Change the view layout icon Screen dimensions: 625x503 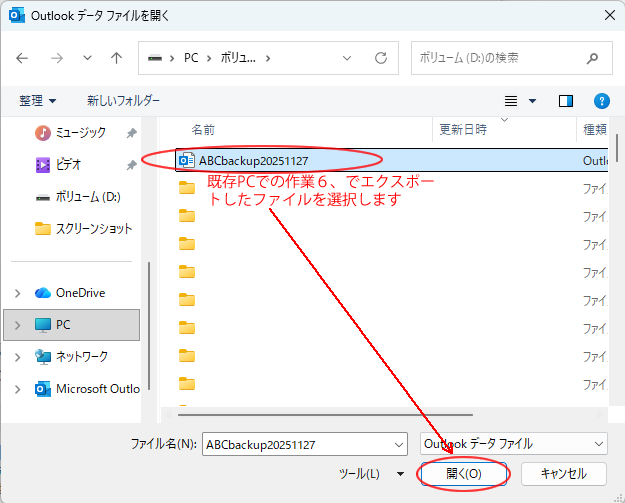511,101
